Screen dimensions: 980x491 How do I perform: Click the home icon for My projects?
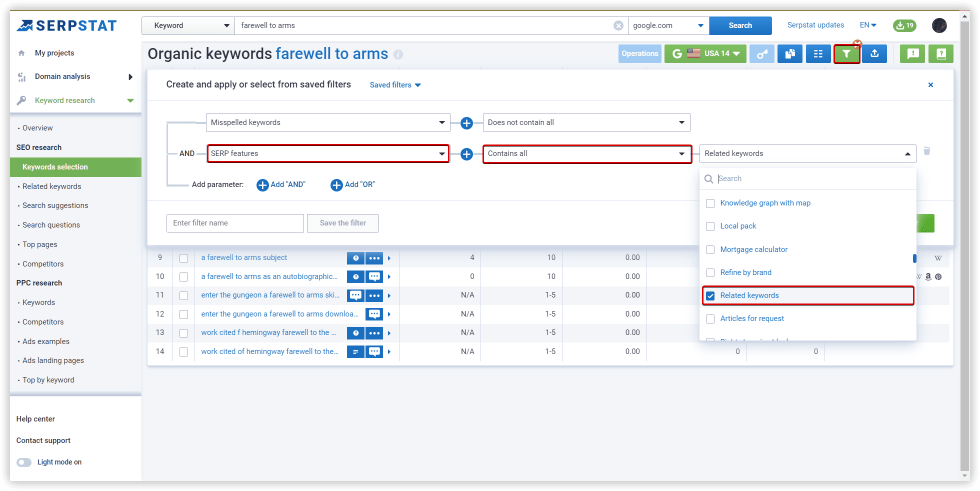[21, 53]
